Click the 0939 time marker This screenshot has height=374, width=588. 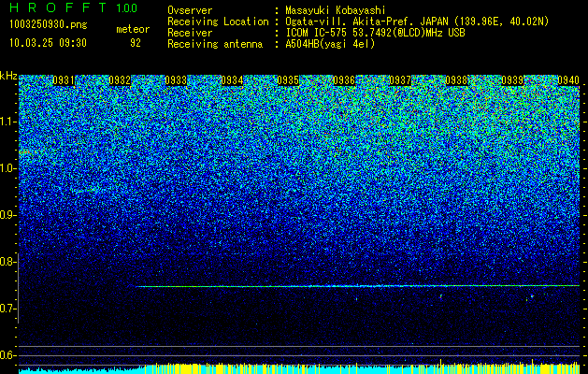point(512,80)
